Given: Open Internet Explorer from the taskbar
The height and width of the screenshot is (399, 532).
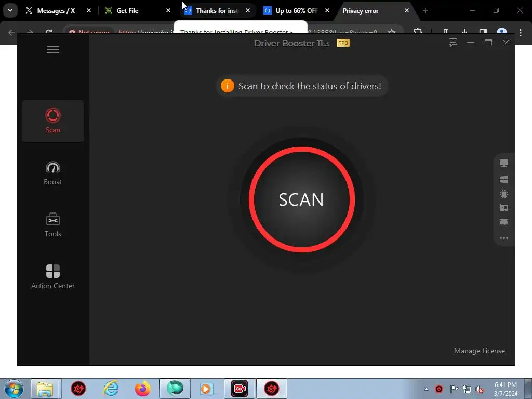Looking at the screenshot, I should 111,389.
